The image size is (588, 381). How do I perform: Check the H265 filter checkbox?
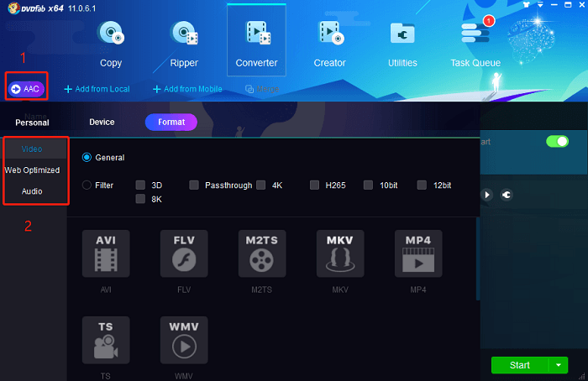[x=315, y=185]
